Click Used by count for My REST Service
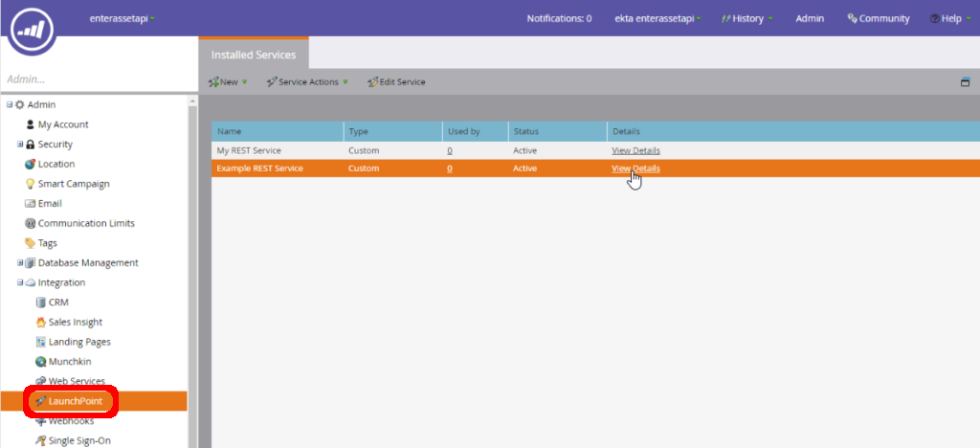The image size is (980, 448). pyautogui.click(x=450, y=150)
